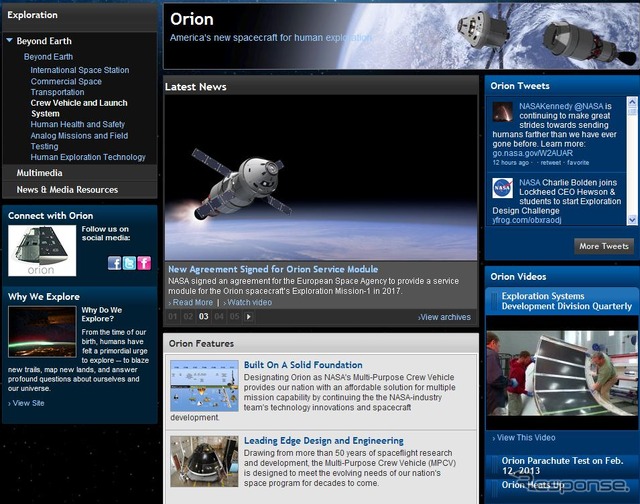Viewport: 640px width, 504px height.
Task: Open Analog Missions and Field Testing
Action: pos(79,141)
